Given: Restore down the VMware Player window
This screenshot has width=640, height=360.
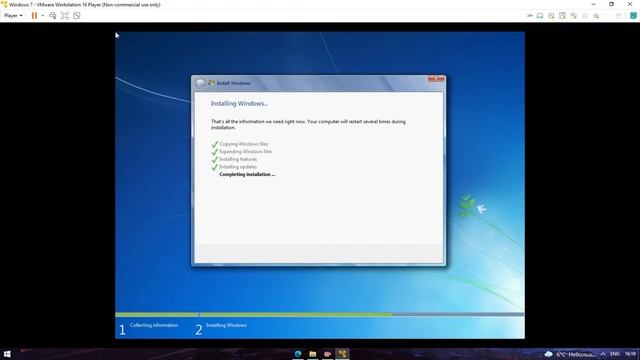Looking at the screenshot, I should coord(611,4).
